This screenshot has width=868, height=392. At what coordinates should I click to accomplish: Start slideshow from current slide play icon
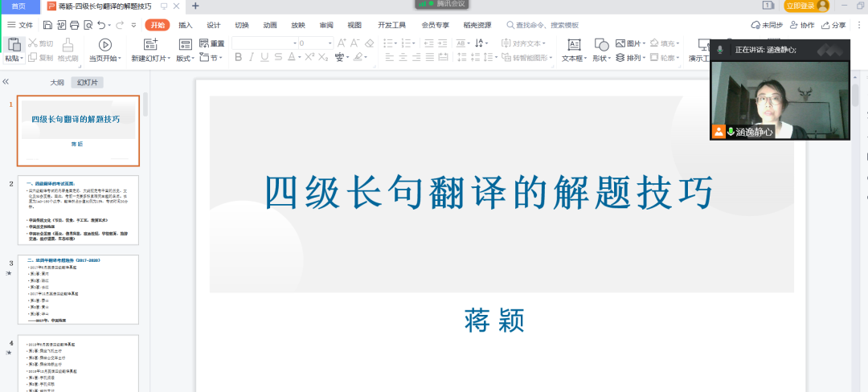104,44
